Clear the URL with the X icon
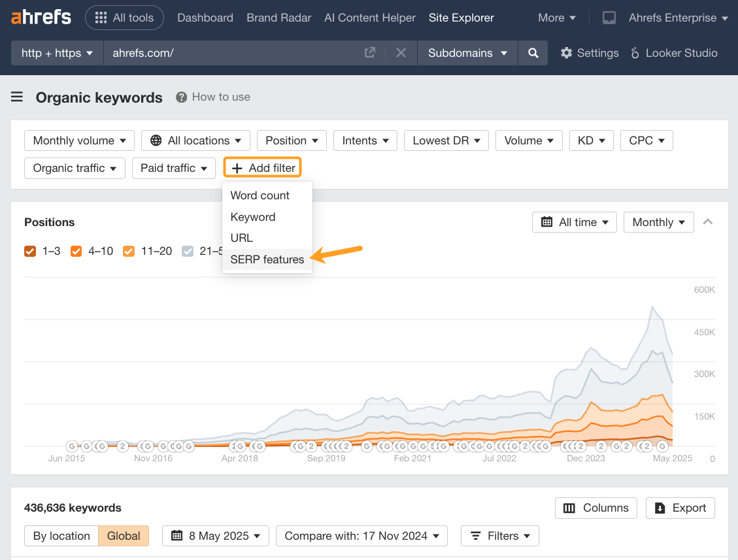The image size is (738, 560). [x=401, y=53]
